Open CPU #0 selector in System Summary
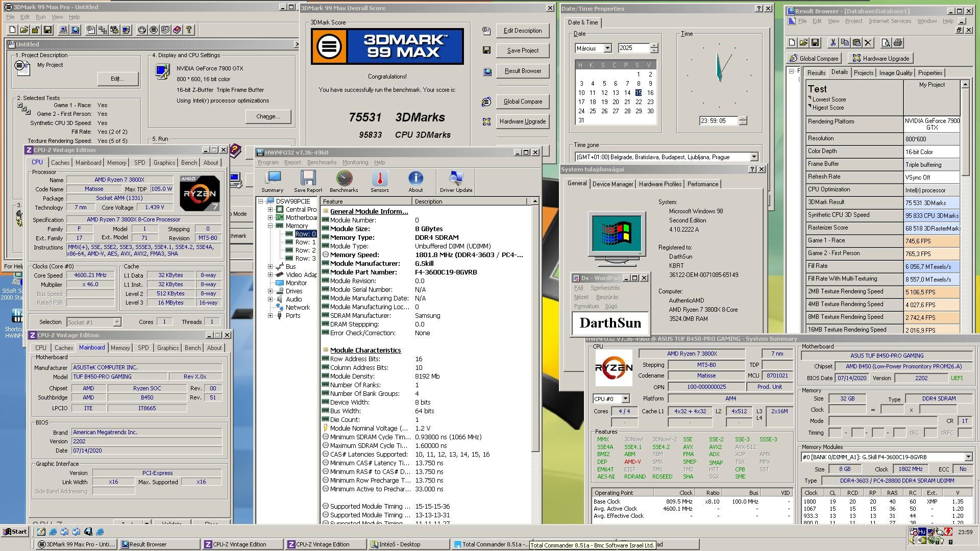980x551 pixels. pos(625,399)
